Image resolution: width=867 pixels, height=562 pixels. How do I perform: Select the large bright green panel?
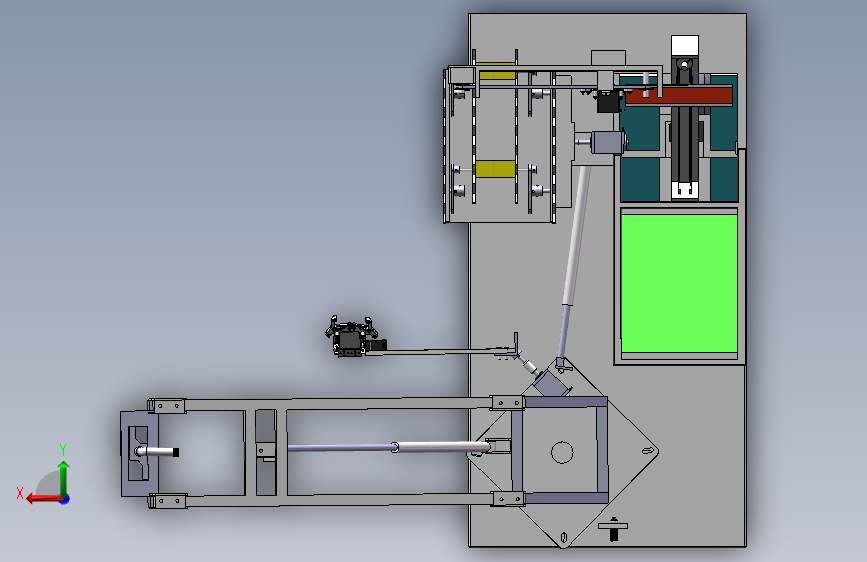(x=679, y=283)
